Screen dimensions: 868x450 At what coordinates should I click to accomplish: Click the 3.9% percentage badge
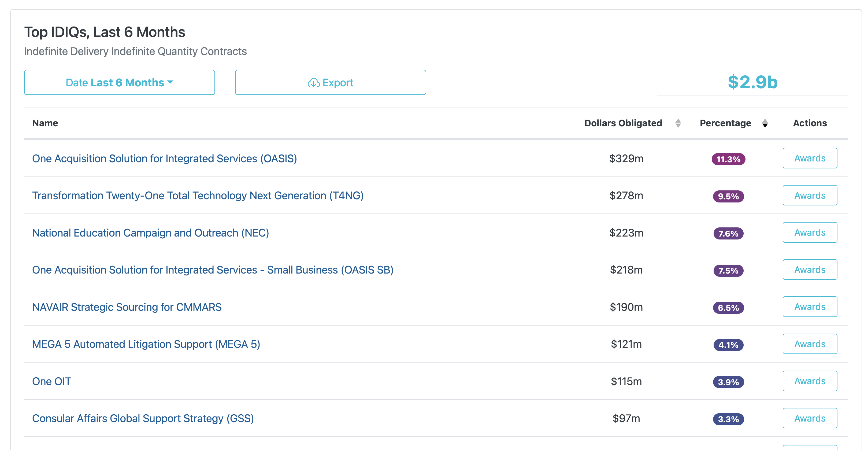click(728, 382)
